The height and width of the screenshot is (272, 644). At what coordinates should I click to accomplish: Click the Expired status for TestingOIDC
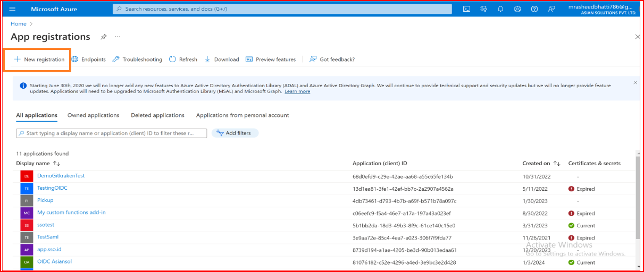582,189
